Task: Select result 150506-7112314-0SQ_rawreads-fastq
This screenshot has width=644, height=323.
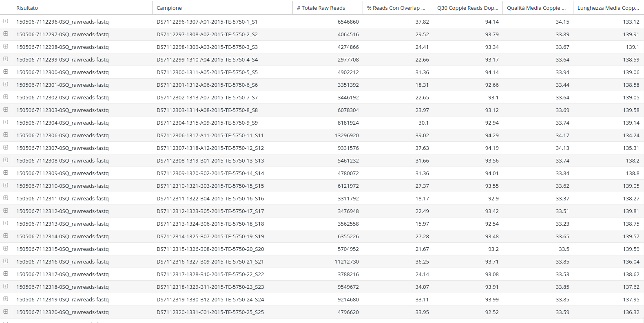Action: pos(62,236)
